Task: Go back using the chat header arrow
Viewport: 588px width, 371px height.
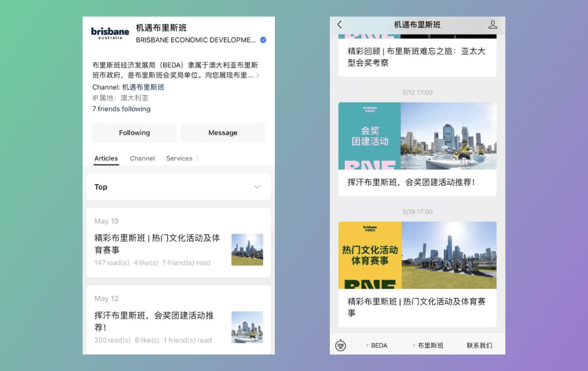Action: 339,25
